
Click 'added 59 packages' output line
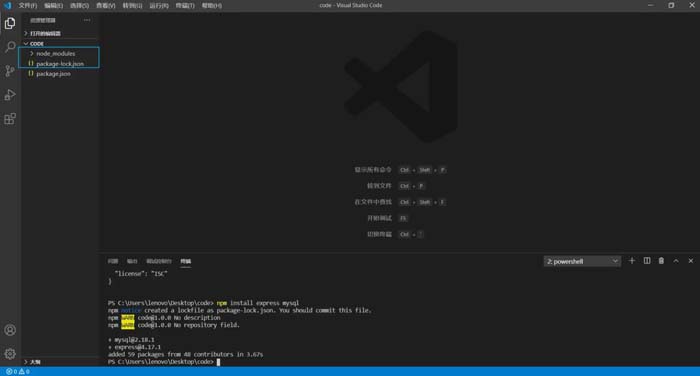point(185,354)
